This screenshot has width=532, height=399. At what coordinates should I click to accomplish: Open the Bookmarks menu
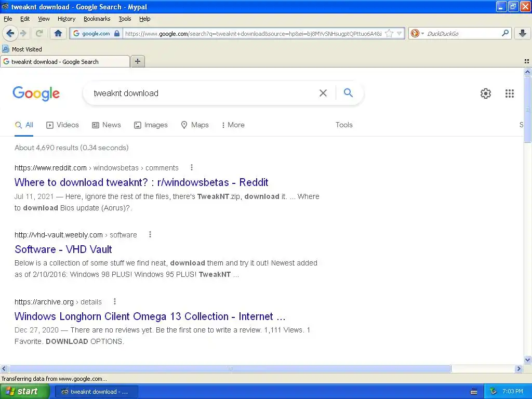coord(97,19)
